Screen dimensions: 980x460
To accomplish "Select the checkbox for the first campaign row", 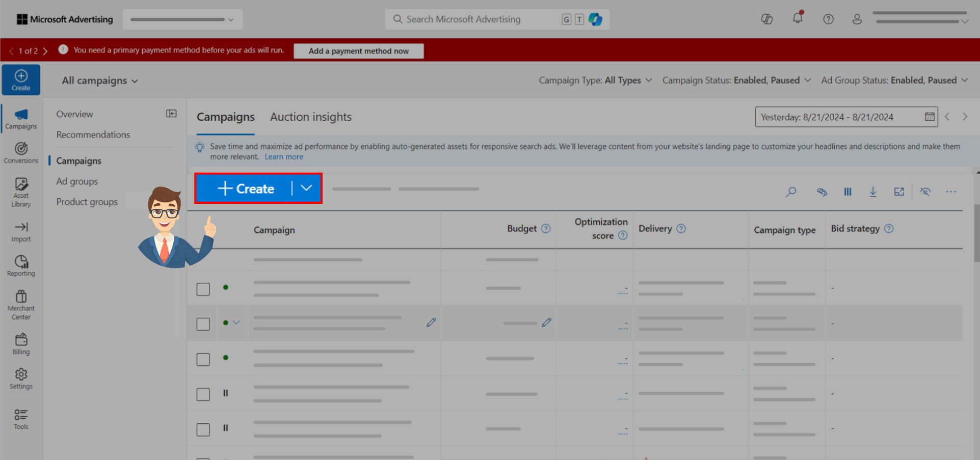I will pyautogui.click(x=203, y=289).
